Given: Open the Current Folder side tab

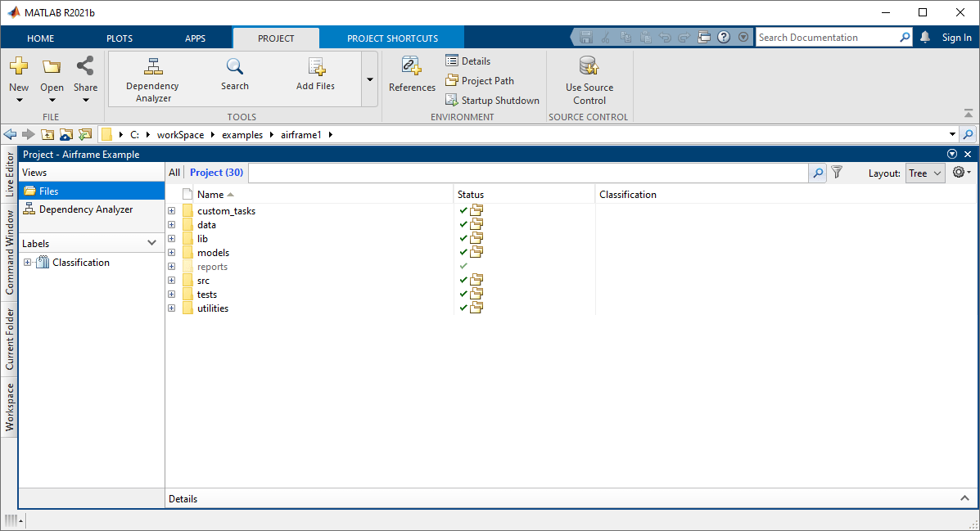Looking at the screenshot, I should coord(9,339).
